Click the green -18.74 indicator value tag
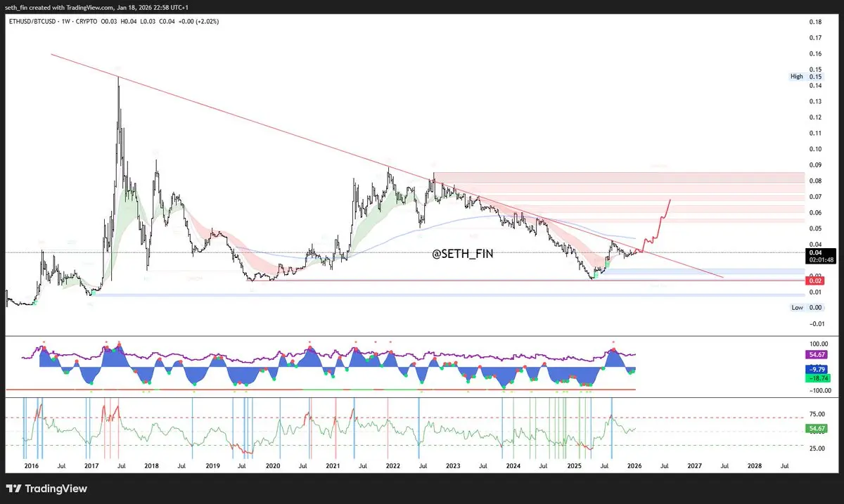Viewport: 844px width, 504px height. pos(818,377)
